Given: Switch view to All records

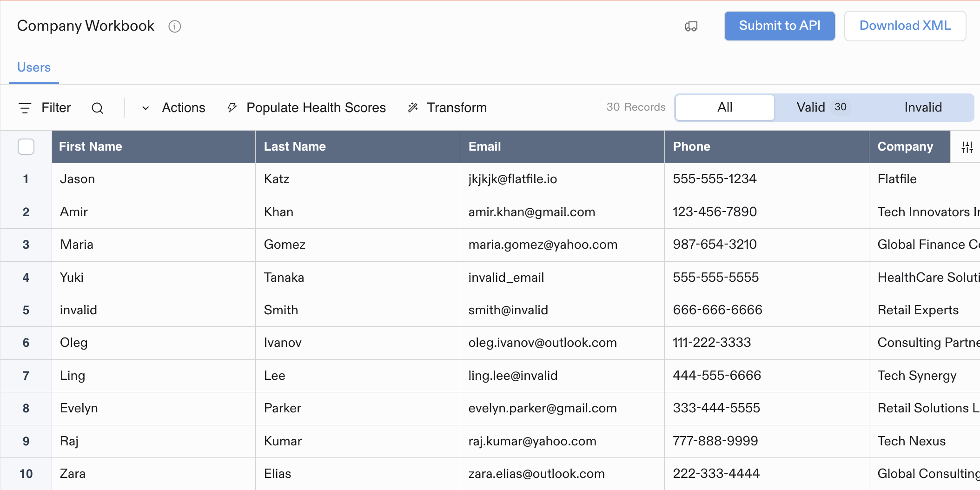Looking at the screenshot, I should 725,107.
